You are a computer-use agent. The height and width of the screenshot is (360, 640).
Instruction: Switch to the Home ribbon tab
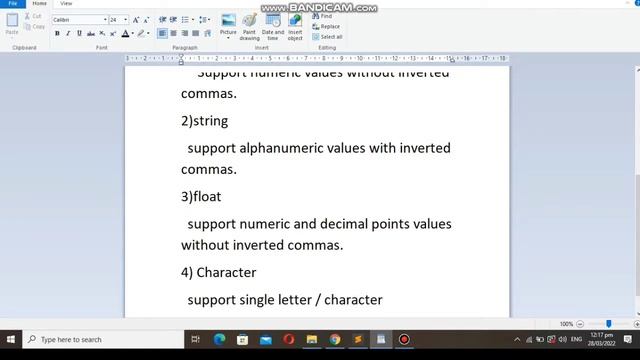(40, 3)
